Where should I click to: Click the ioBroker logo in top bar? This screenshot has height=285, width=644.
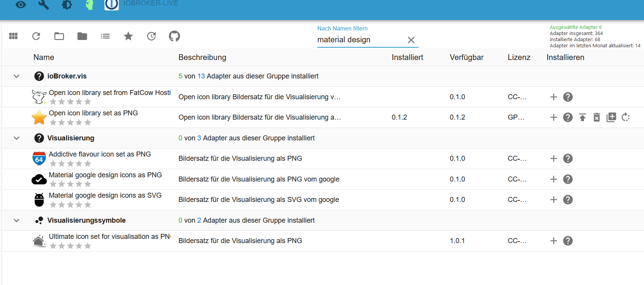pos(111,4)
